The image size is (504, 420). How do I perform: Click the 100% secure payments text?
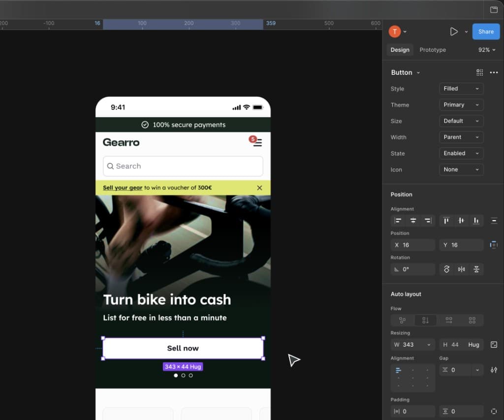point(189,125)
